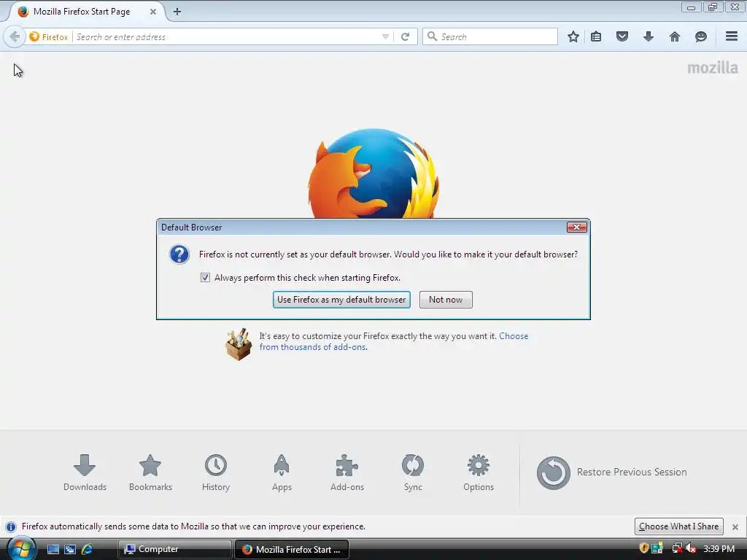This screenshot has width=747, height=560.
Task: Go to the Home page icon
Action: click(675, 36)
